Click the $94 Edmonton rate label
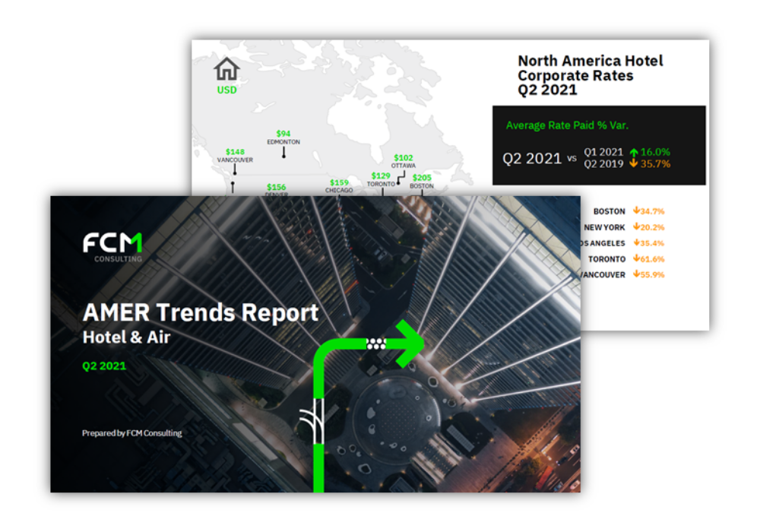The image size is (760, 532). [x=283, y=132]
